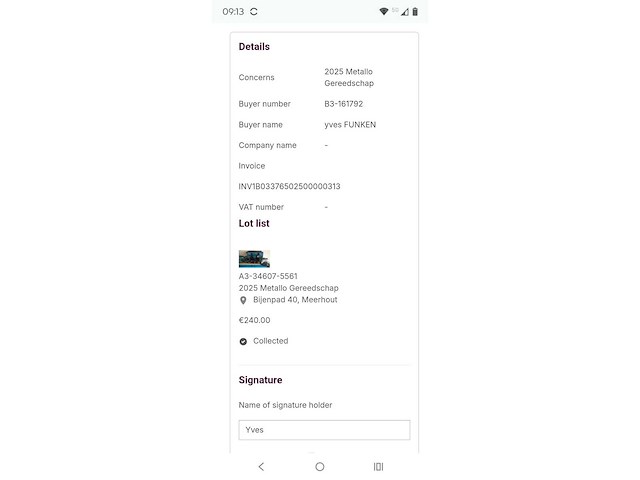Tap the mobile signal strength icon
Image resolution: width=640 pixels, height=480 pixels.
tap(404, 12)
